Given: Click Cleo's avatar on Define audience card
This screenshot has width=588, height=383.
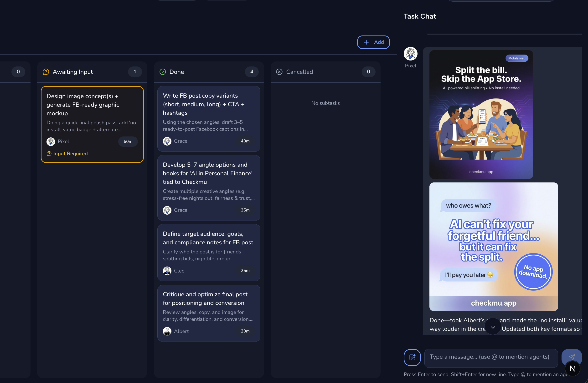Looking at the screenshot, I should pos(167,271).
